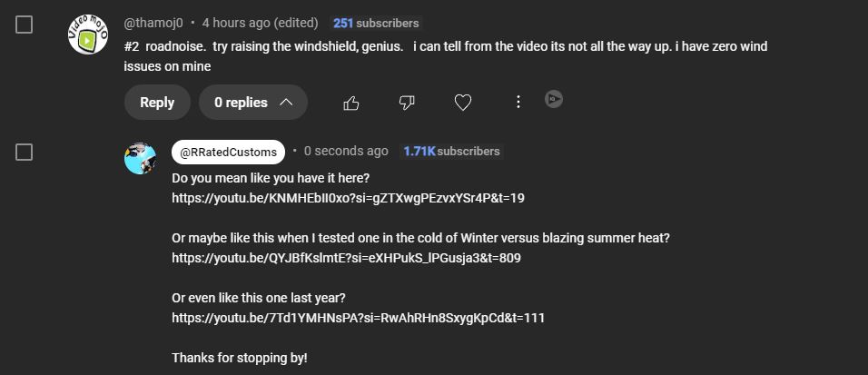Viewport: 868px width, 375px height.
Task: Click the '0 seconds ago' reply timestamp
Action: click(x=346, y=152)
